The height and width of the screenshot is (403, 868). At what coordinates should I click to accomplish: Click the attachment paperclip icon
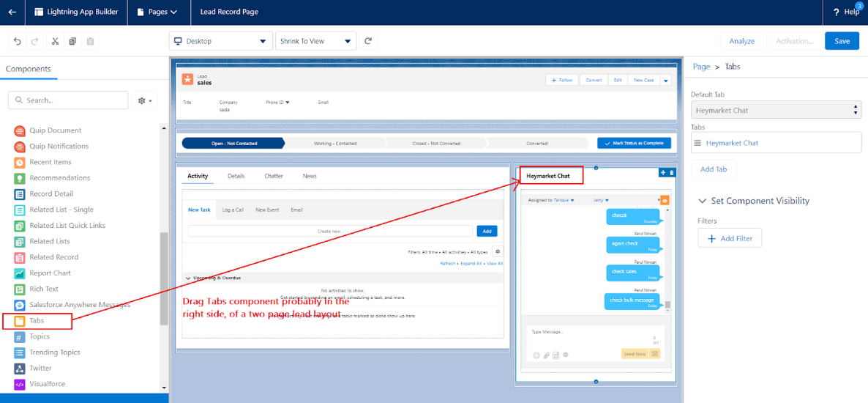pyautogui.click(x=546, y=355)
